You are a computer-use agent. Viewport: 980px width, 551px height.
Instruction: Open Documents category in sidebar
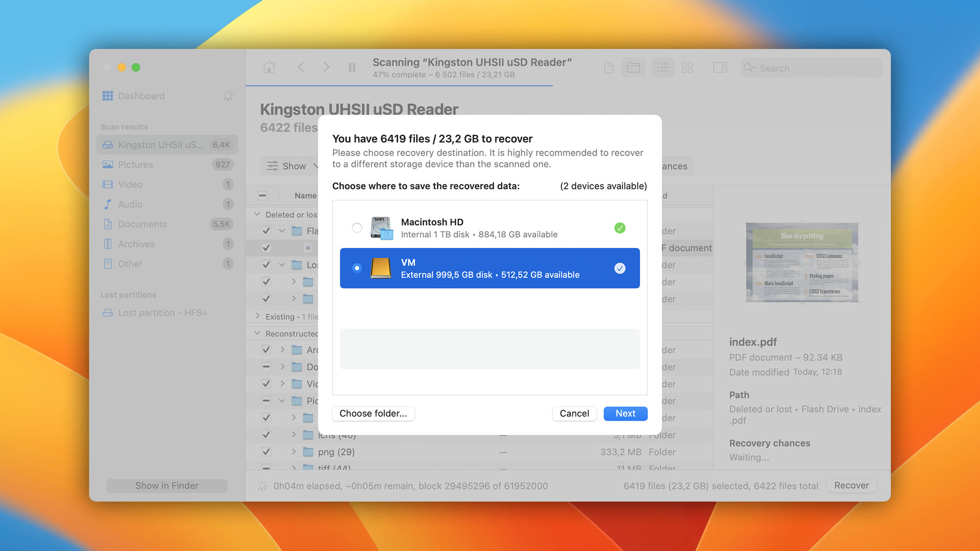(167, 224)
